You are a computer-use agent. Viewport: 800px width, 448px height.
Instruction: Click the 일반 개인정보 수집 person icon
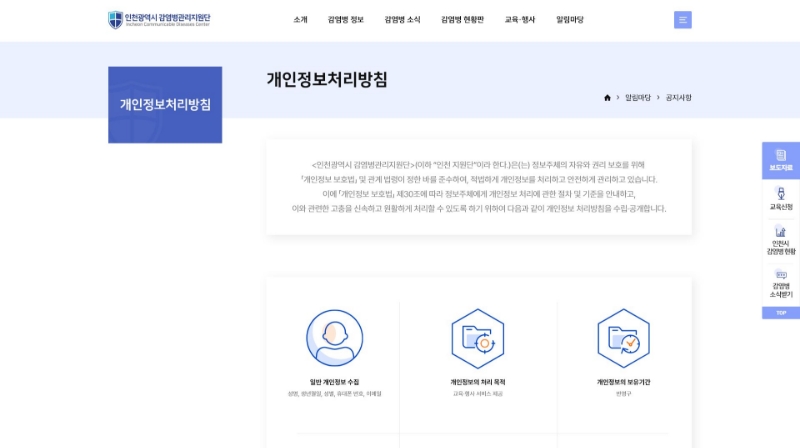click(335, 338)
